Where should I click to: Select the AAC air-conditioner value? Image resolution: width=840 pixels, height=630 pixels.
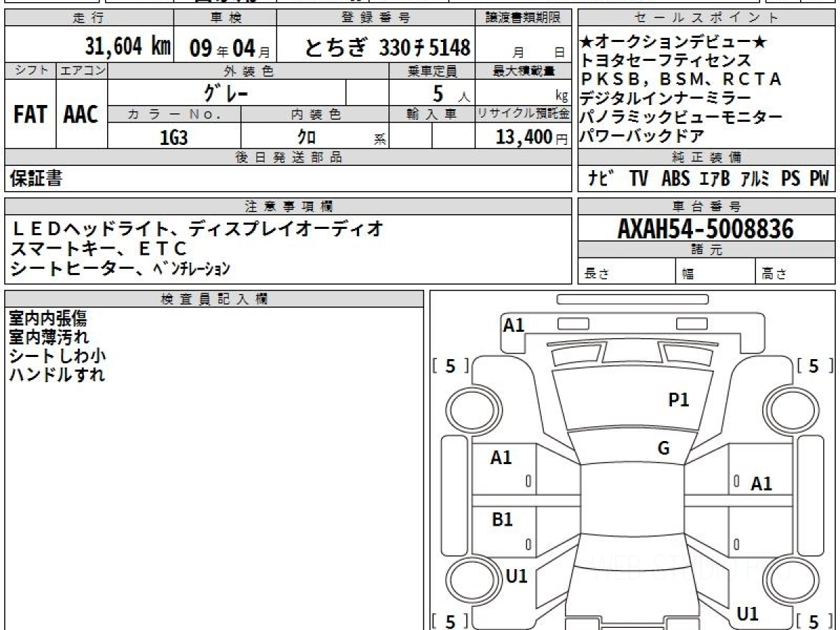pos(81,115)
